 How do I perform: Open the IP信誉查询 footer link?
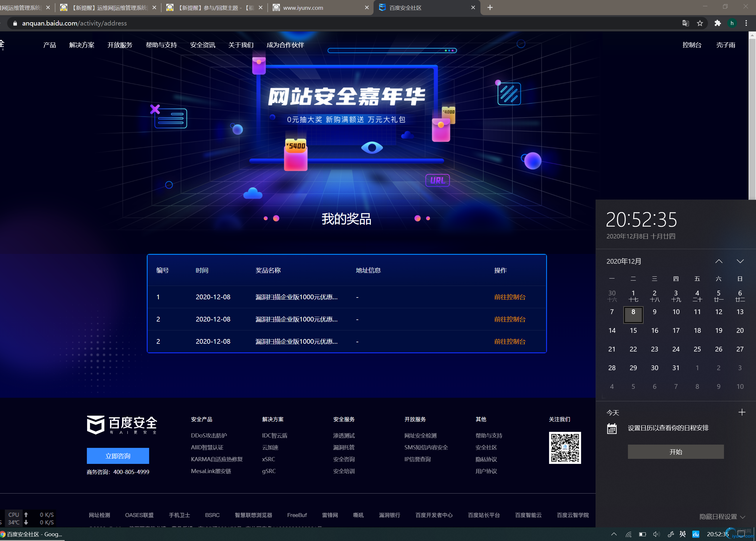[417, 459]
